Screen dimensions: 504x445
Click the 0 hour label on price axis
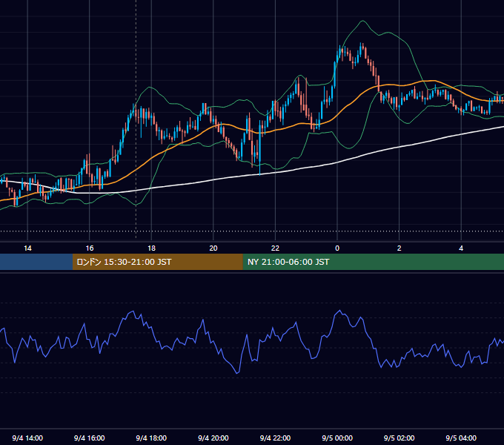[x=337, y=248]
